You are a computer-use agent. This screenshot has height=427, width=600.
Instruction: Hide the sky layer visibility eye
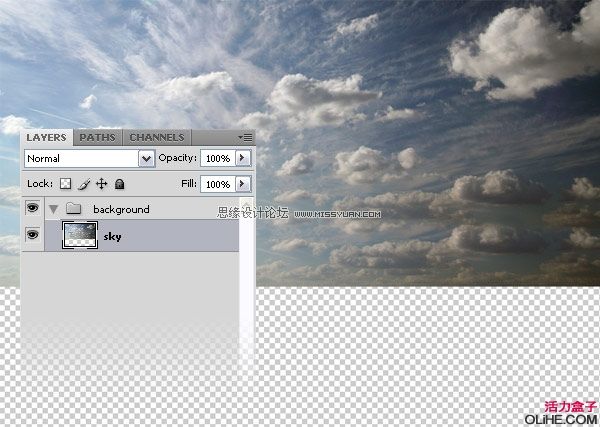(x=33, y=234)
